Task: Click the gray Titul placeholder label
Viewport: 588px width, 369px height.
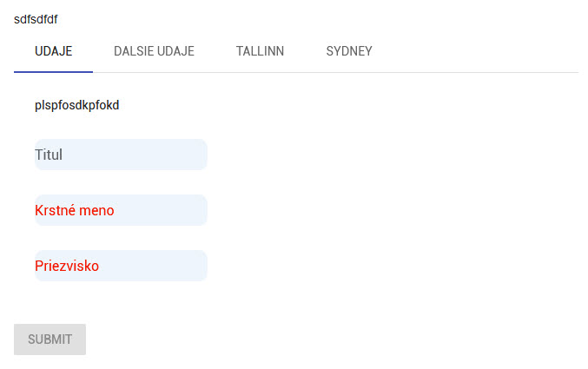Action: tap(49, 155)
